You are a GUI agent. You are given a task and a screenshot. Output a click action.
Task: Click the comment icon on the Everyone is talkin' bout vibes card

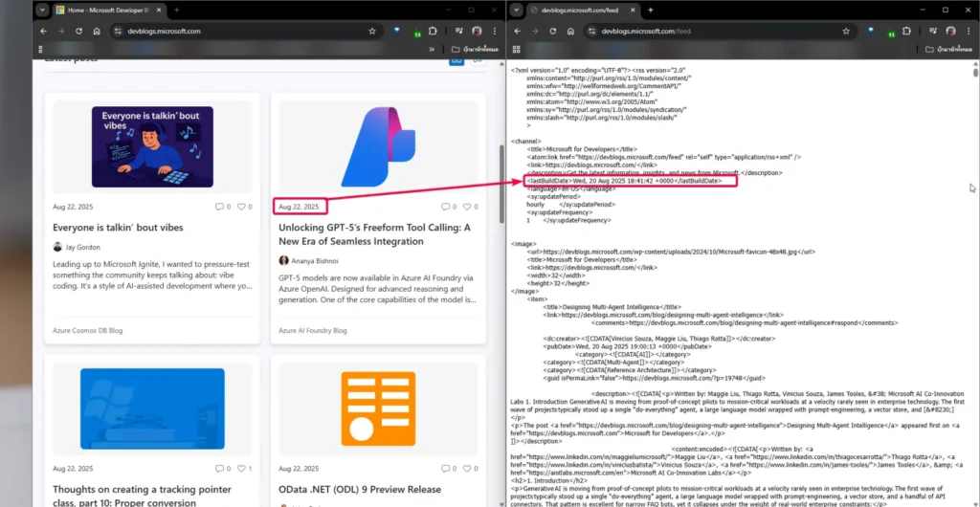click(x=219, y=207)
